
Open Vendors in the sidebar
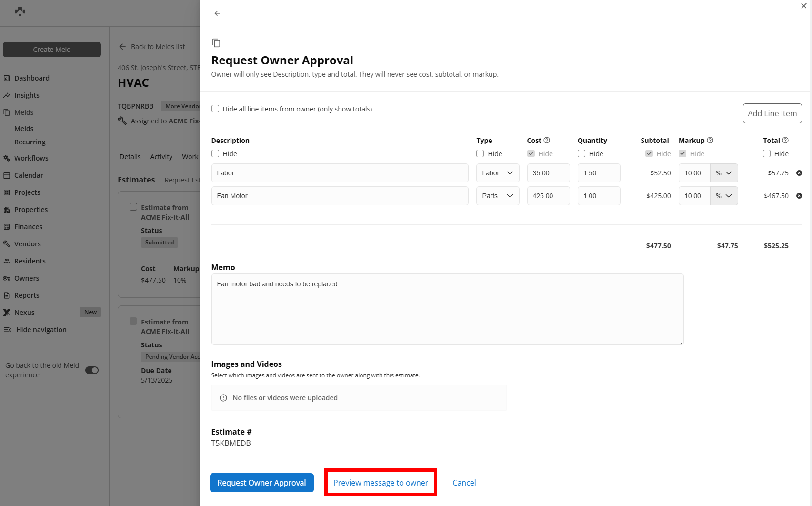(x=27, y=244)
